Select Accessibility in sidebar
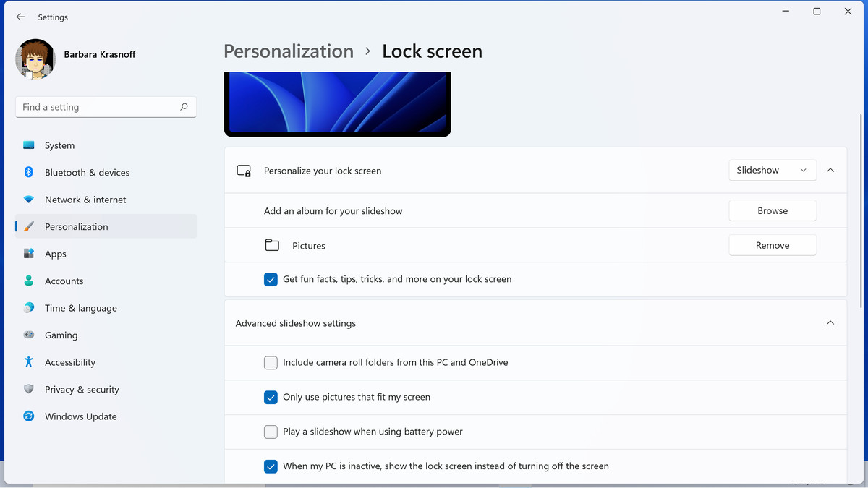 click(106, 362)
